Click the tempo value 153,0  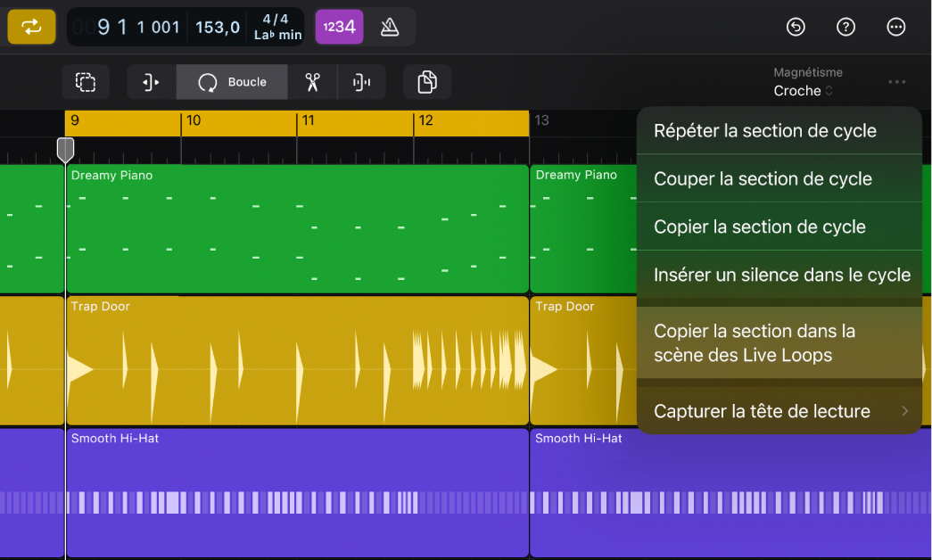pyautogui.click(x=217, y=27)
